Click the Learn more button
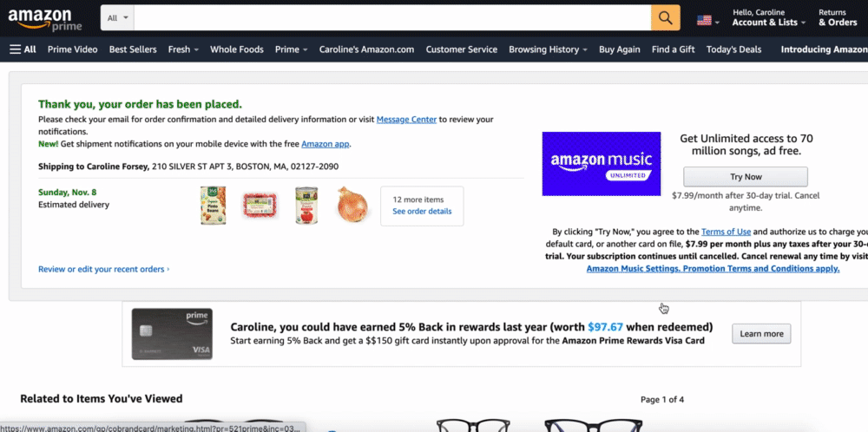 tap(761, 334)
